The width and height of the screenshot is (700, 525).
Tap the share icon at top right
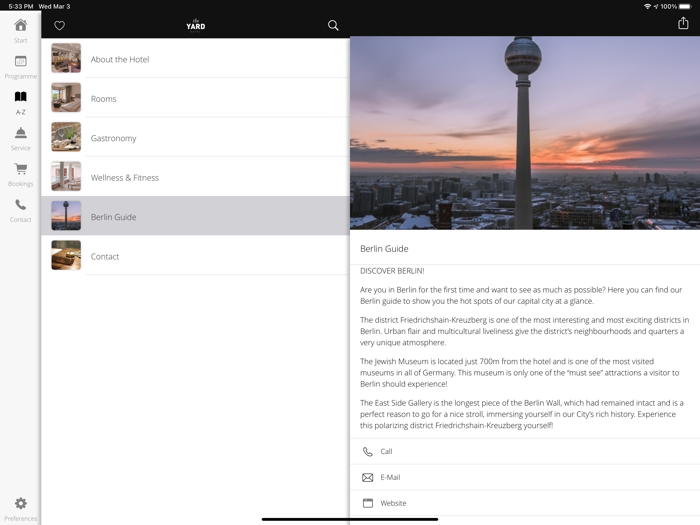[683, 24]
